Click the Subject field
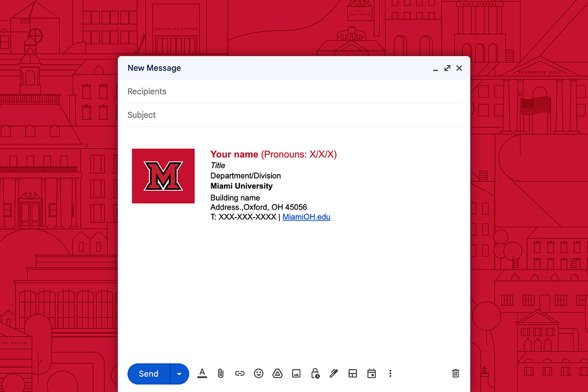The height and width of the screenshot is (392, 588). coord(294,115)
